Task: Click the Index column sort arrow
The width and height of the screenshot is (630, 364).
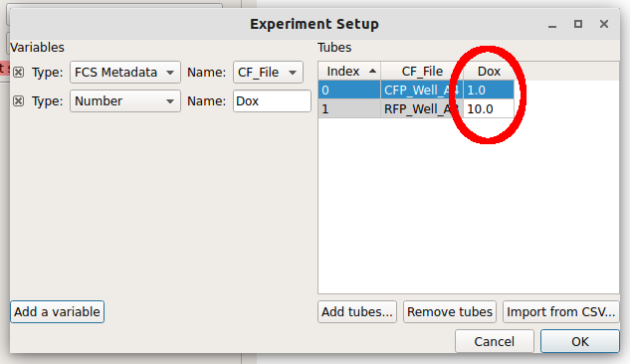Action: tap(372, 72)
